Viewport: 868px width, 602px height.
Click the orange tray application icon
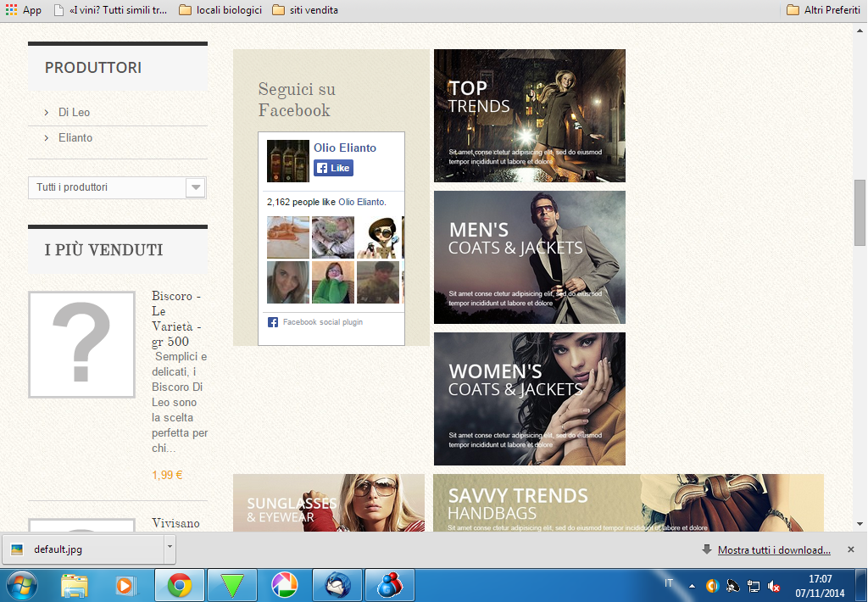(x=712, y=585)
